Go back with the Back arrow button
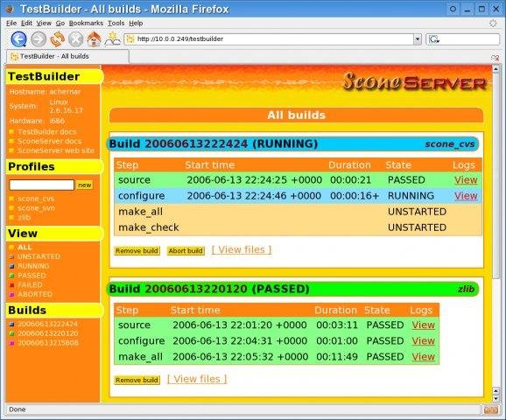The image size is (506, 420). tap(18, 39)
